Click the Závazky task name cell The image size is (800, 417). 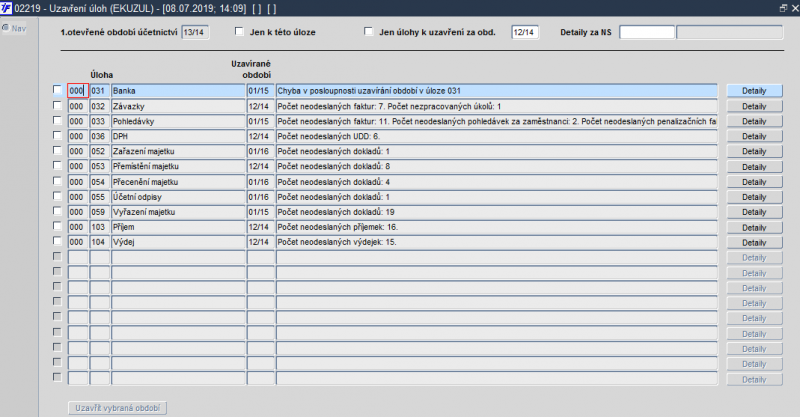178,106
